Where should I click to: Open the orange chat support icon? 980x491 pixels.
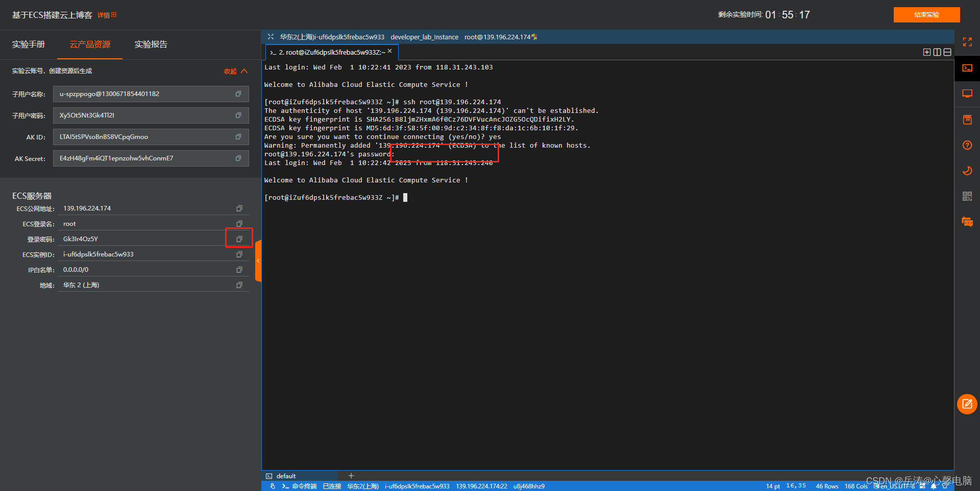click(967, 222)
